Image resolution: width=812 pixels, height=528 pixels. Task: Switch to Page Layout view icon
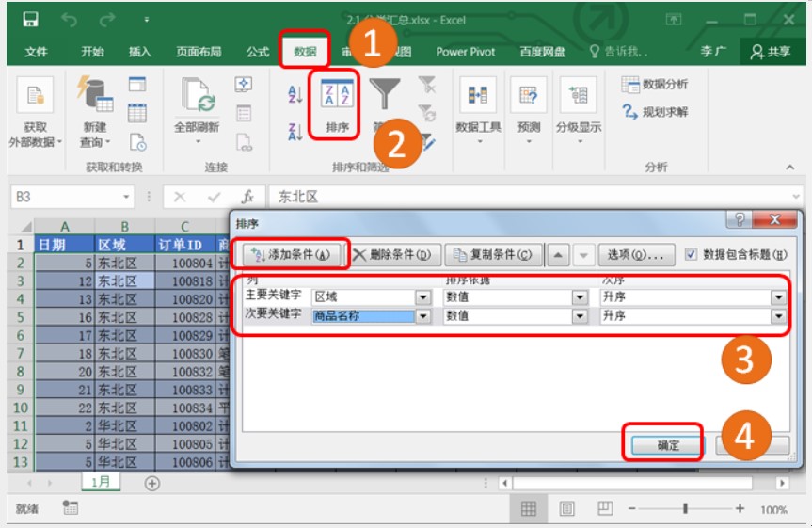click(566, 509)
